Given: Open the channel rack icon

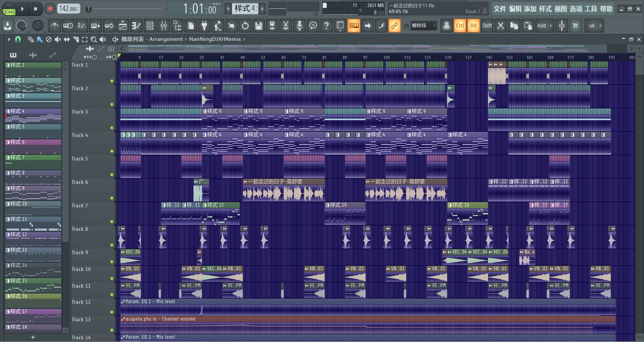Looking at the screenshot, I should click(150, 26).
